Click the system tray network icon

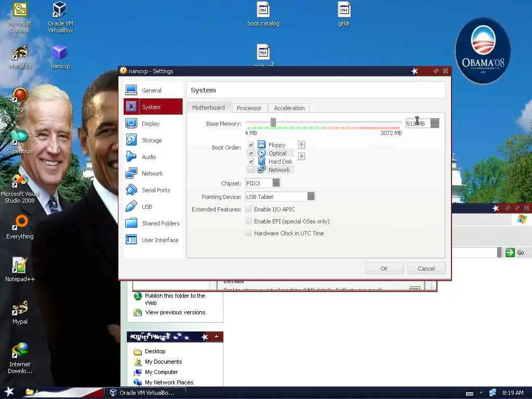pyautogui.click(x=493, y=393)
